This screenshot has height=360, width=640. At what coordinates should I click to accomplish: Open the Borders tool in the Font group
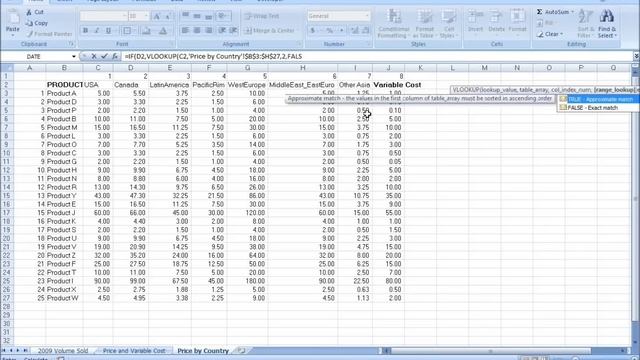tap(127, 31)
